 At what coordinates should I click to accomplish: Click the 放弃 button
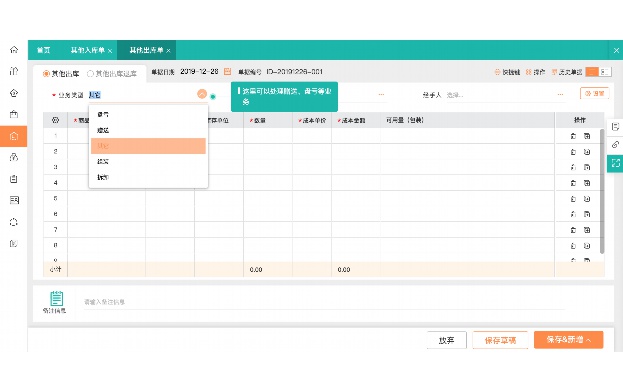tap(447, 340)
